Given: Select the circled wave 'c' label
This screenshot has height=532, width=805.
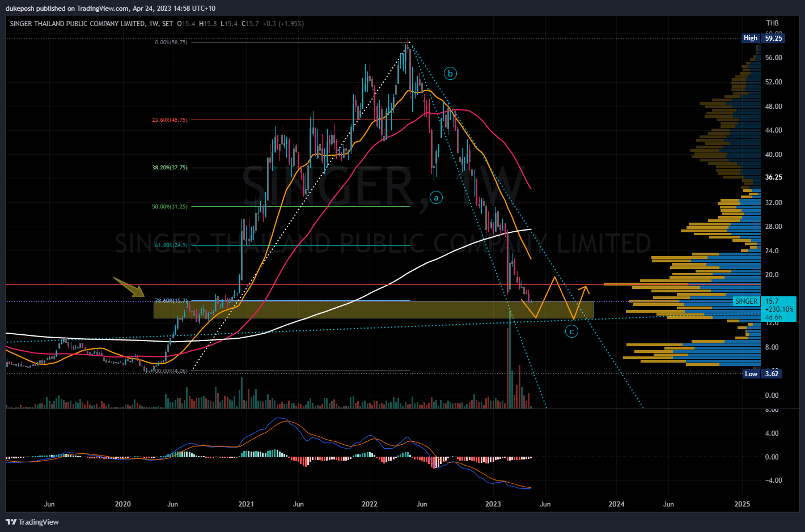Looking at the screenshot, I should click(x=571, y=331).
